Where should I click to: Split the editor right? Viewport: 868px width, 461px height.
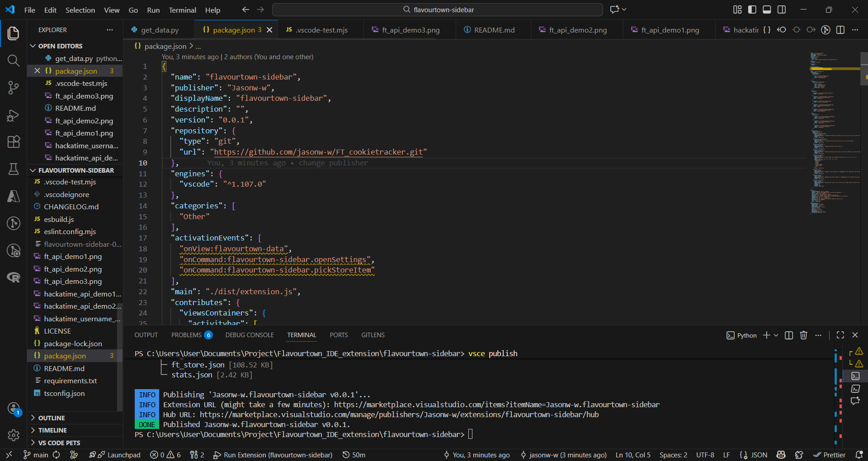click(840, 30)
